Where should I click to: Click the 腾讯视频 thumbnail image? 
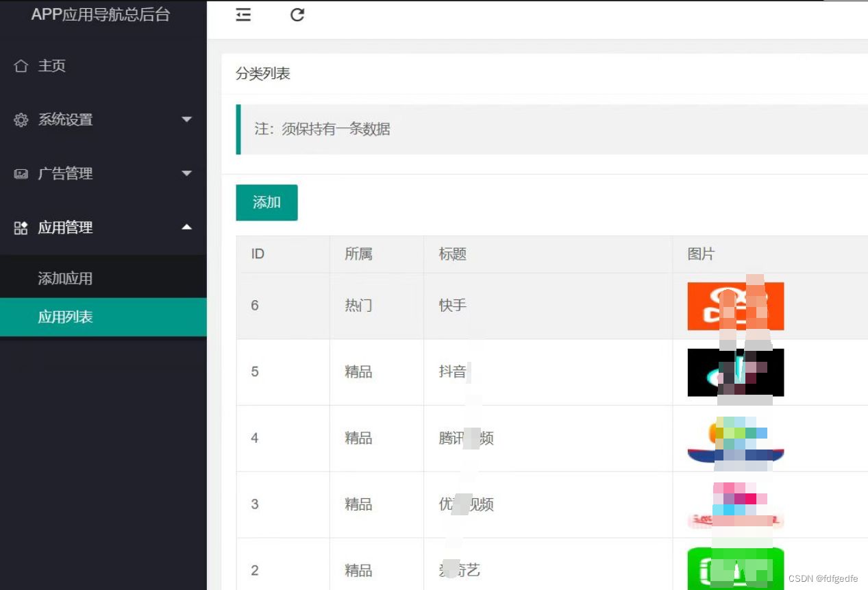[x=735, y=439]
